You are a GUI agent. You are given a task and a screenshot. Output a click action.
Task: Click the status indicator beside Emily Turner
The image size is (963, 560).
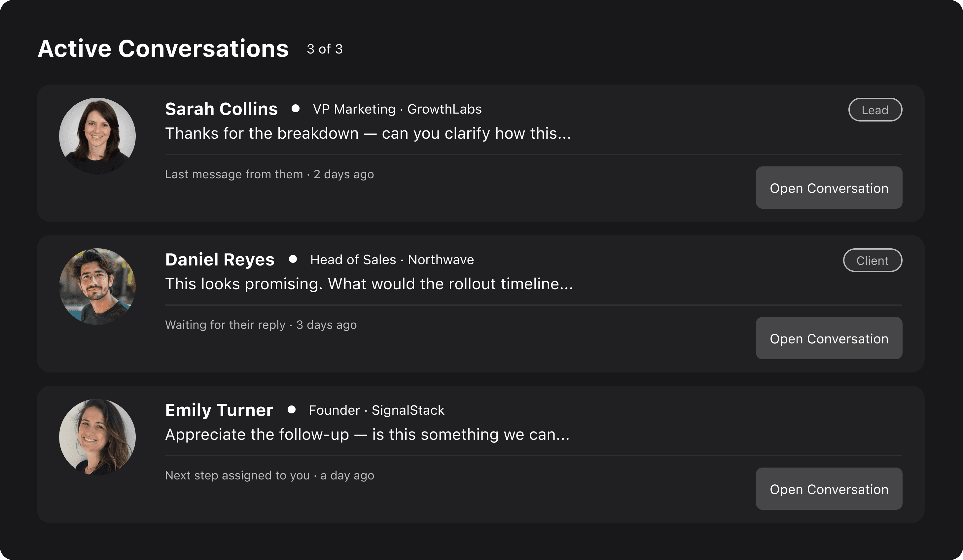pos(292,410)
